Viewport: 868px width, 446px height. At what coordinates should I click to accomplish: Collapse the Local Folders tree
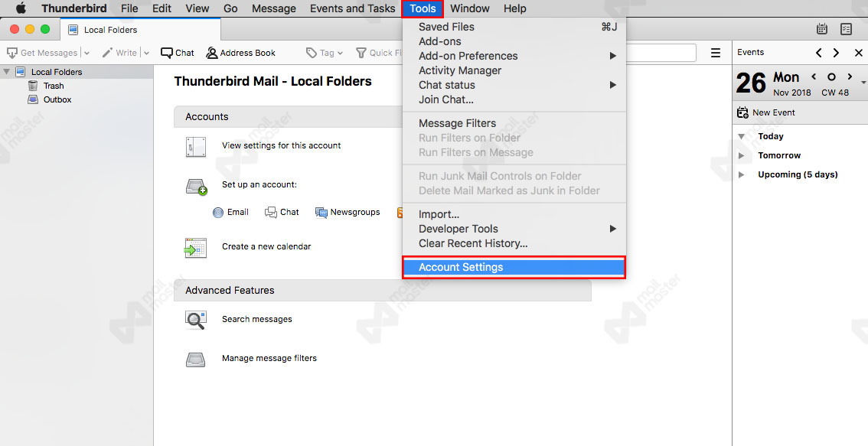pyautogui.click(x=7, y=70)
